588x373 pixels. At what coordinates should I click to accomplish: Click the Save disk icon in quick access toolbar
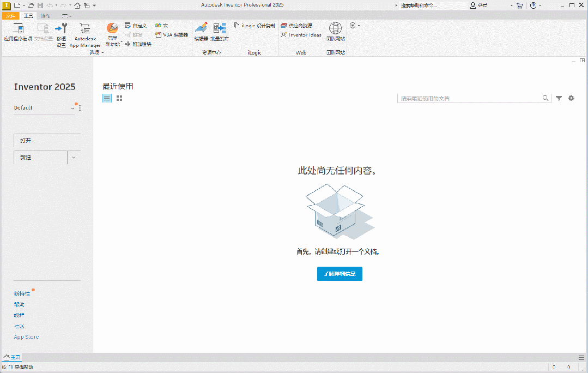pos(40,5)
